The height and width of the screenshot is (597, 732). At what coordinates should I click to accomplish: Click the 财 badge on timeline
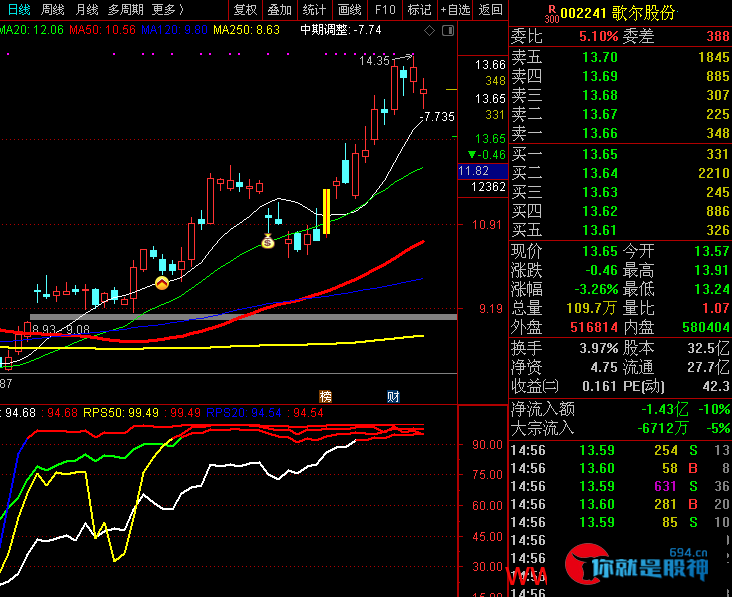point(393,396)
